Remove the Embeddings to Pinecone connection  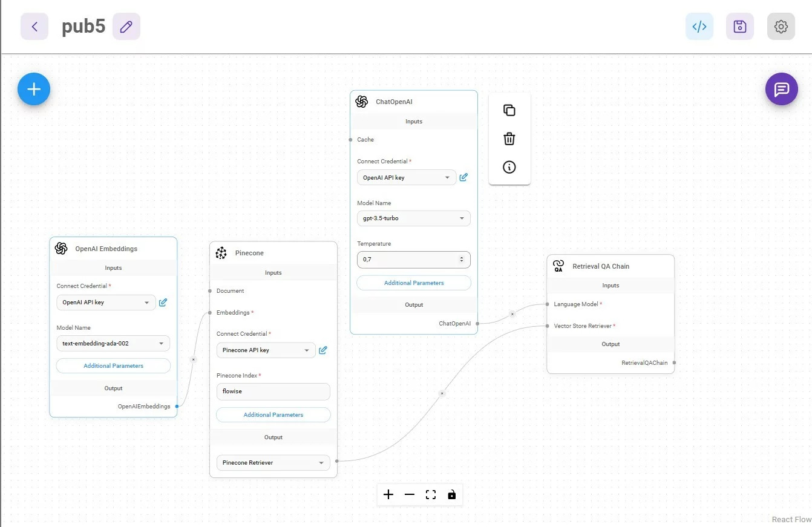click(194, 359)
